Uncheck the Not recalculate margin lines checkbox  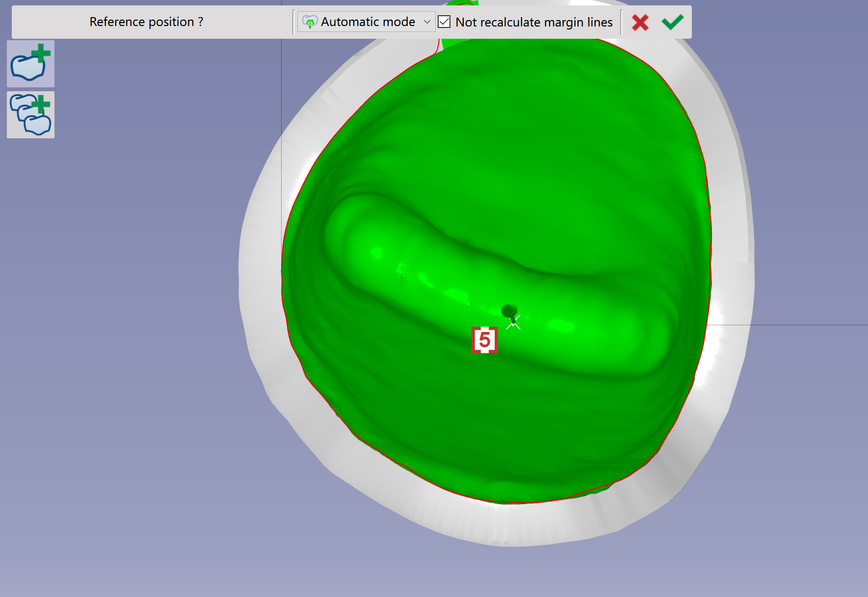pyautogui.click(x=444, y=22)
